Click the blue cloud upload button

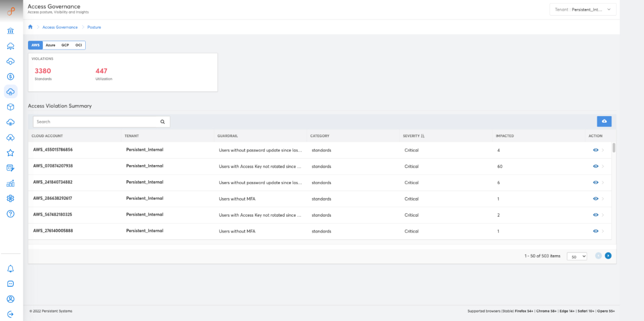(x=604, y=121)
